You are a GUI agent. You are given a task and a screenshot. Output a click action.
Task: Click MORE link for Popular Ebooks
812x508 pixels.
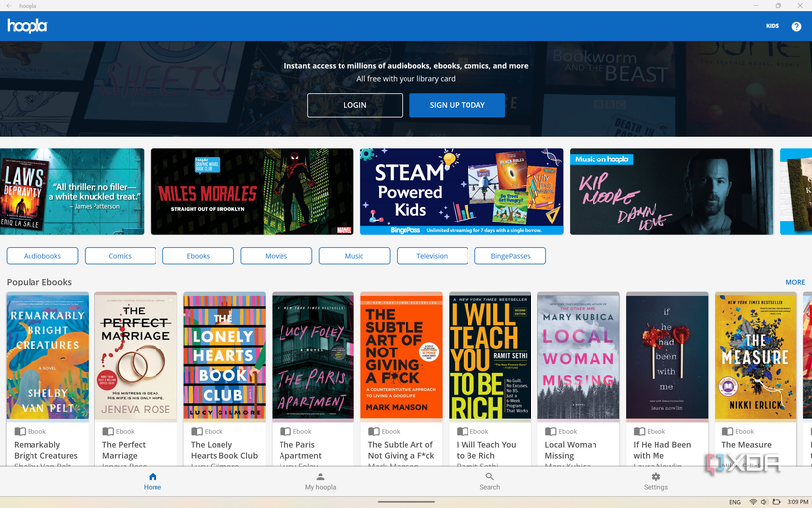(795, 282)
